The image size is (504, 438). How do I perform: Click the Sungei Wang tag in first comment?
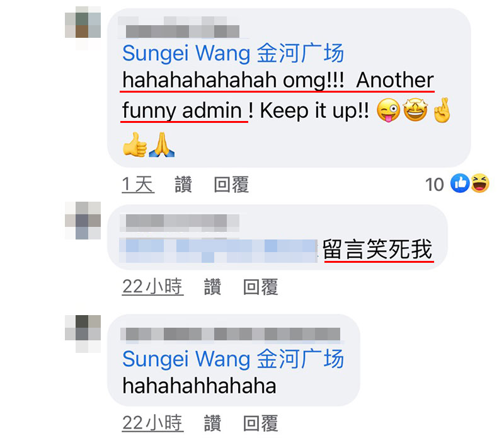[x=233, y=53]
